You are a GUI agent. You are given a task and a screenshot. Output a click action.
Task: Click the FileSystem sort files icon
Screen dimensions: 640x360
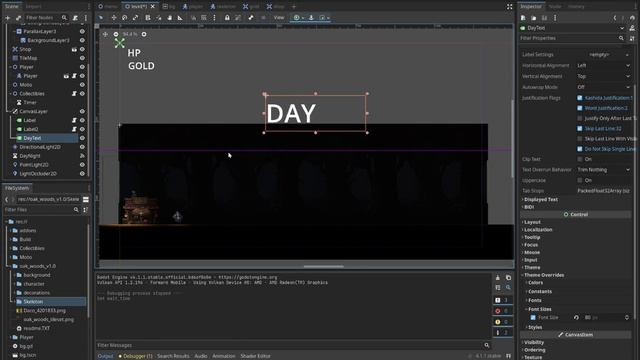(x=85, y=210)
